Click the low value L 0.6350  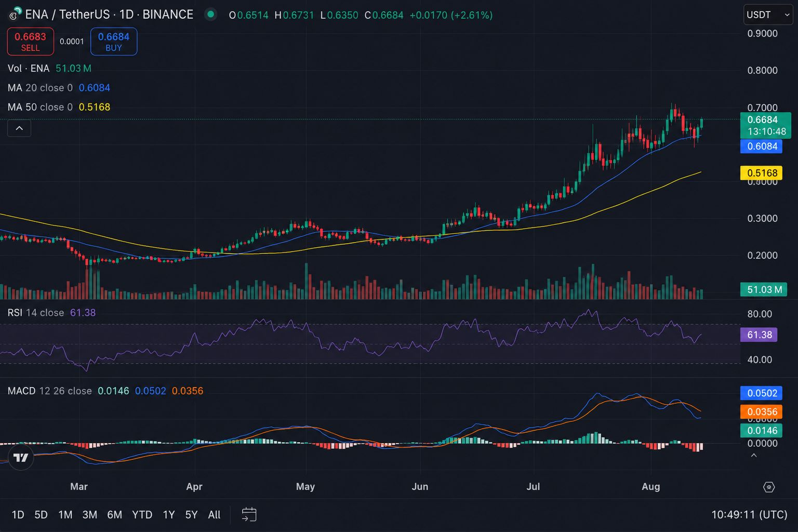339,15
